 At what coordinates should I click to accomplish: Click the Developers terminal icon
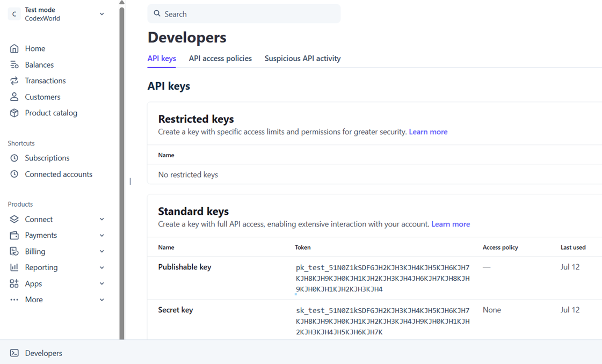click(14, 353)
